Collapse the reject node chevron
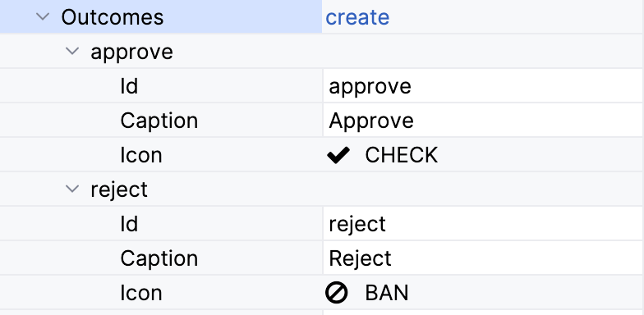 click(72, 189)
